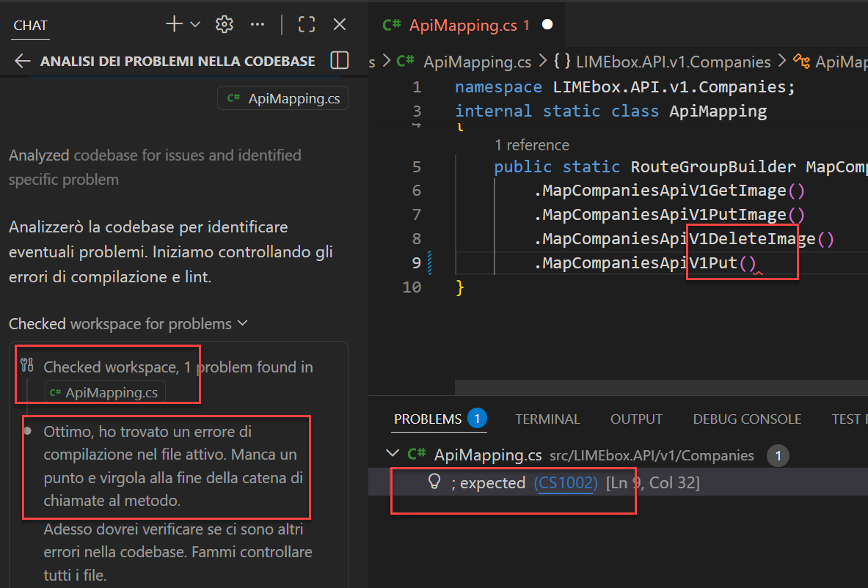Click the tools icon beside Checked workspace
This screenshot has height=588, width=868.
pyautogui.click(x=28, y=365)
